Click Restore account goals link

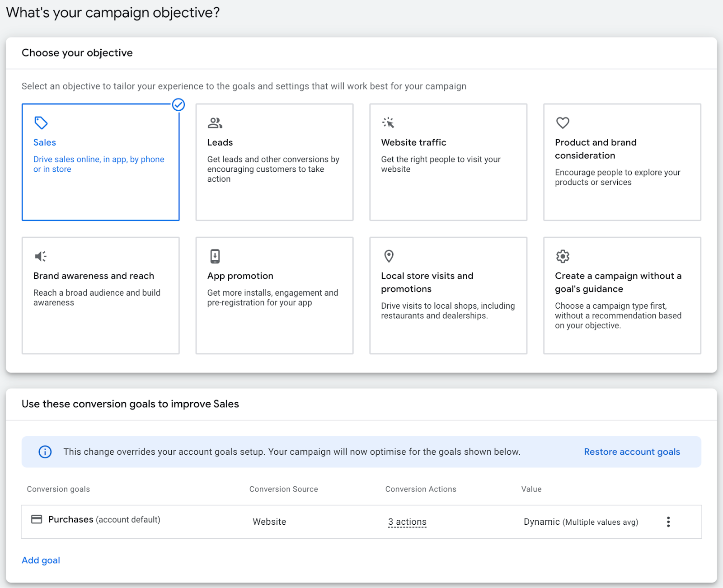click(632, 452)
